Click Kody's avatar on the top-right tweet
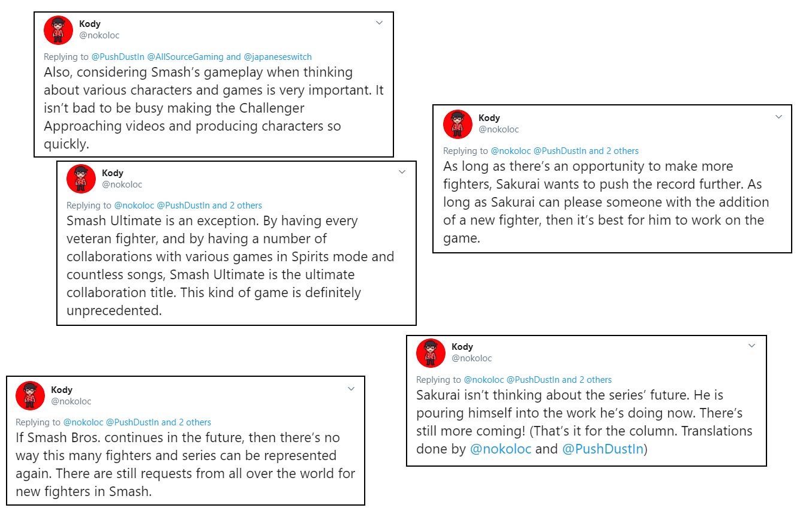Viewport: 812px width, 523px height. (x=457, y=124)
